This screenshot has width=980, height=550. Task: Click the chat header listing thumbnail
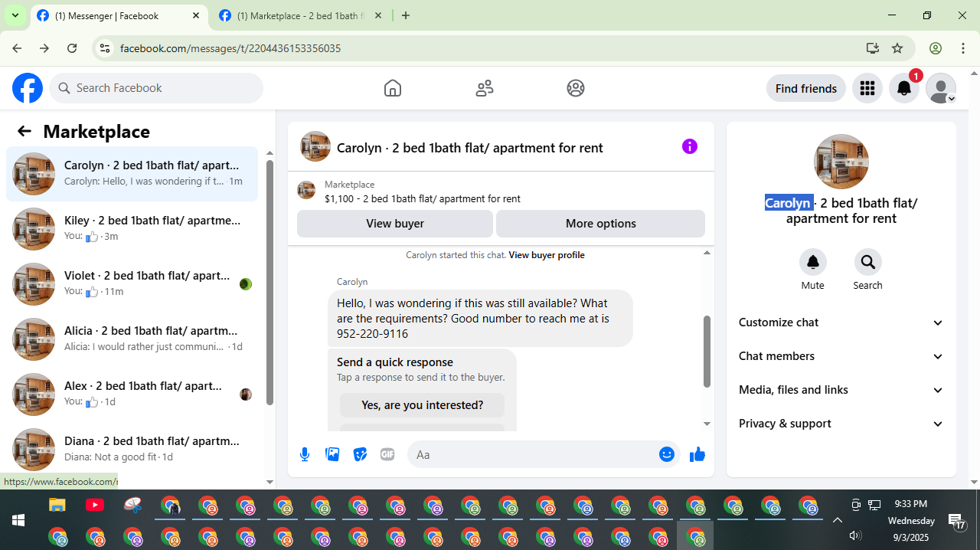point(315,146)
